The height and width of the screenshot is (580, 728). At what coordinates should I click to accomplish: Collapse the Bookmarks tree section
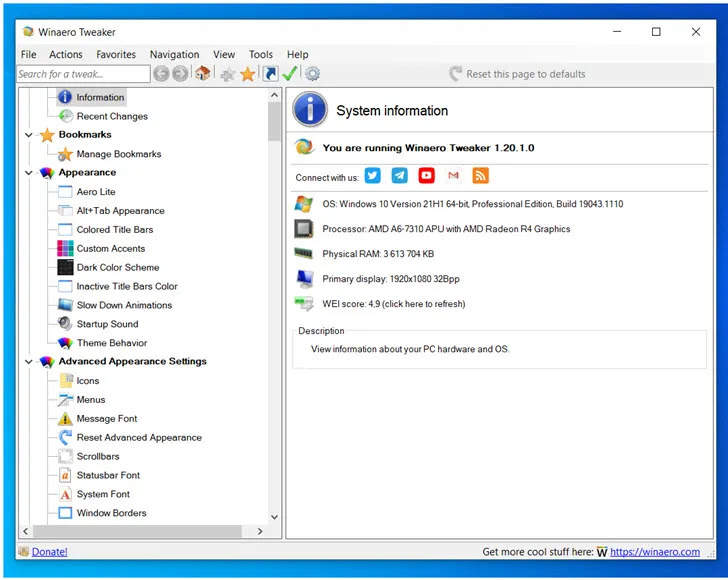(29, 135)
